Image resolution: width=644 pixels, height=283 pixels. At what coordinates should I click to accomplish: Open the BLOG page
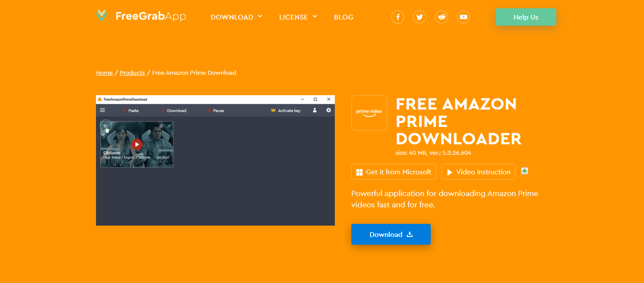(343, 17)
